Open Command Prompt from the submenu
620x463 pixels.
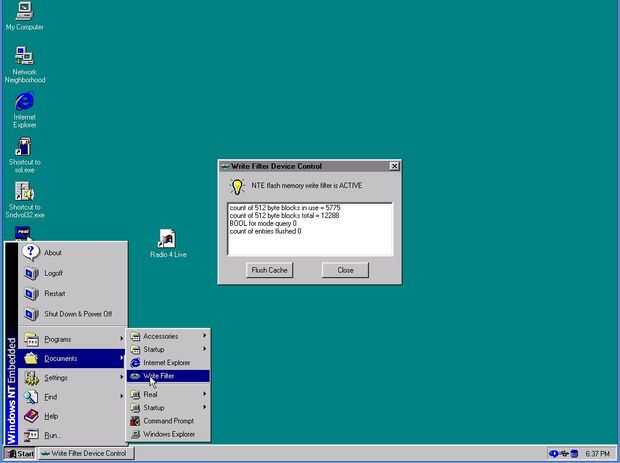(168, 421)
